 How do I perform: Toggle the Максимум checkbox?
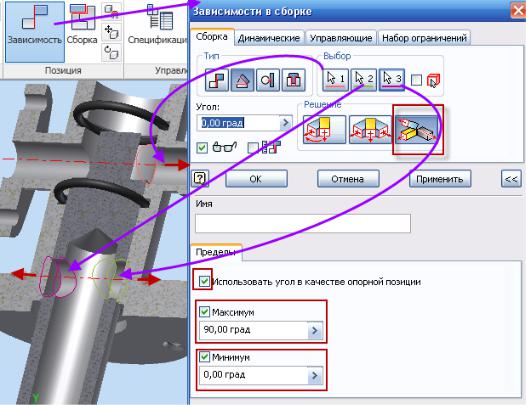(204, 312)
